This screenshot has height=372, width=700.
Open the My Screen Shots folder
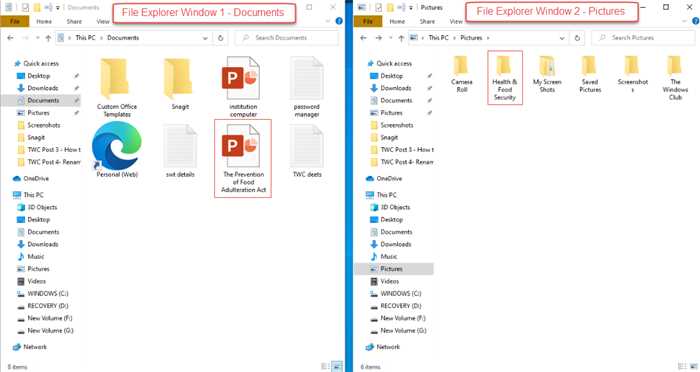pos(547,75)
